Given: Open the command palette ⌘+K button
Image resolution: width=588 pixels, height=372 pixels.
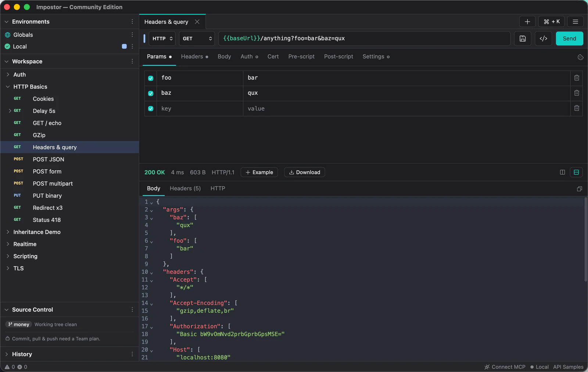Looking at the screenshot, I should [x=551, y=22].
